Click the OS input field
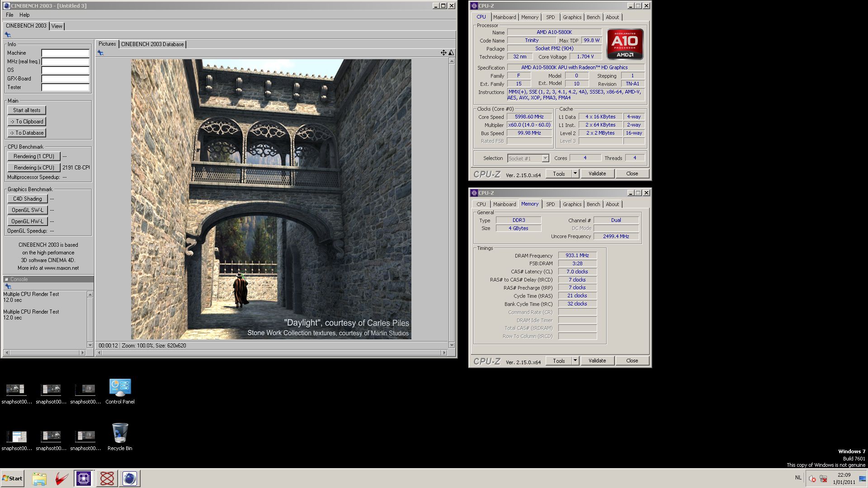This screenshot has width=868, height=488. (x=66, y=70)
